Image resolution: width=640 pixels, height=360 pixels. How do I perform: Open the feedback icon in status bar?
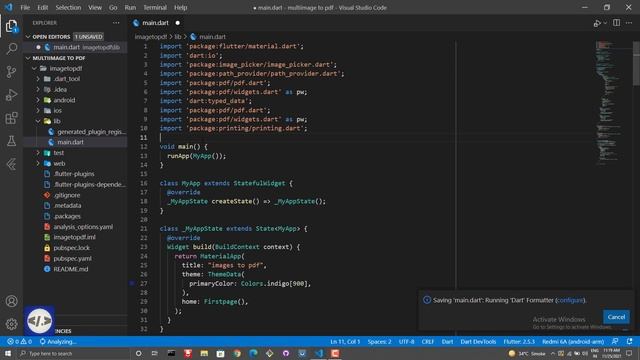[x=615, y=341]
